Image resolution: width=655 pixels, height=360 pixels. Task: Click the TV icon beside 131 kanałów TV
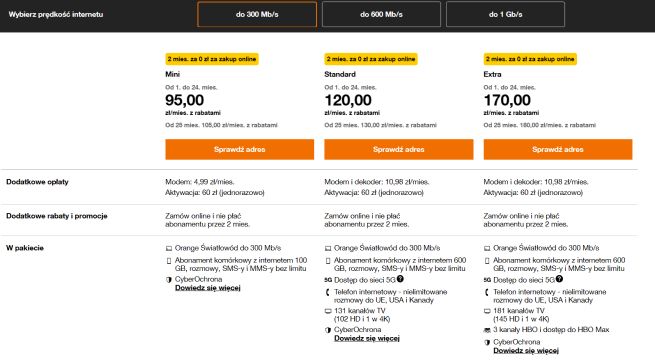click(x=328, y=311)
